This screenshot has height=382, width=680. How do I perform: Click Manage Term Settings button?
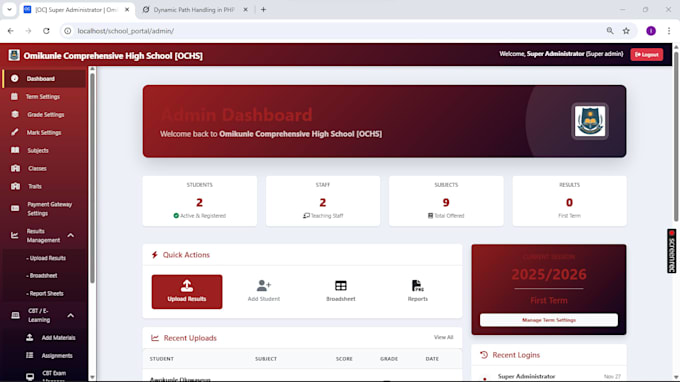coord(549,320)
